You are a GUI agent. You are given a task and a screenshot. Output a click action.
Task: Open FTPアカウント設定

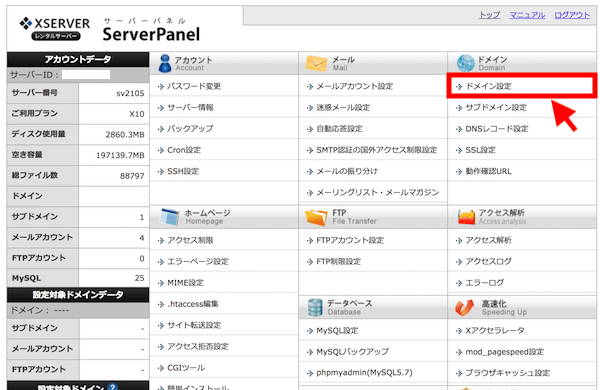coord(350,240)
